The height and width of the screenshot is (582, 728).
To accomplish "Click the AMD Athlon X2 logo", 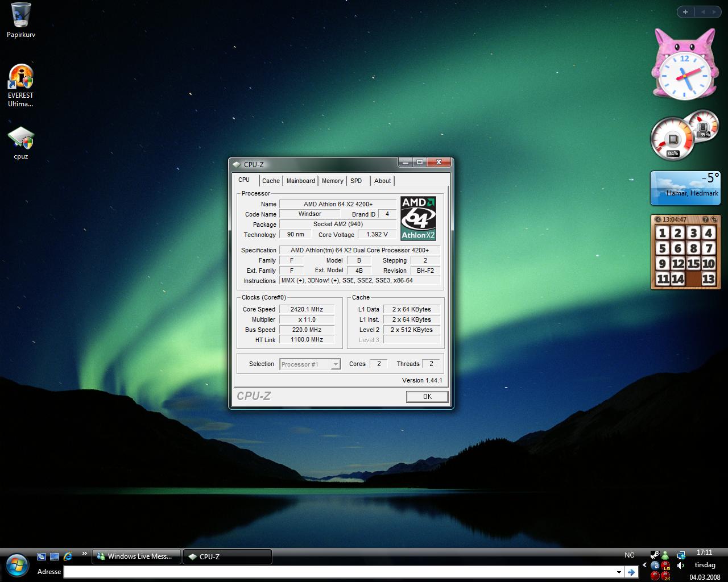I will click(419, 218).
